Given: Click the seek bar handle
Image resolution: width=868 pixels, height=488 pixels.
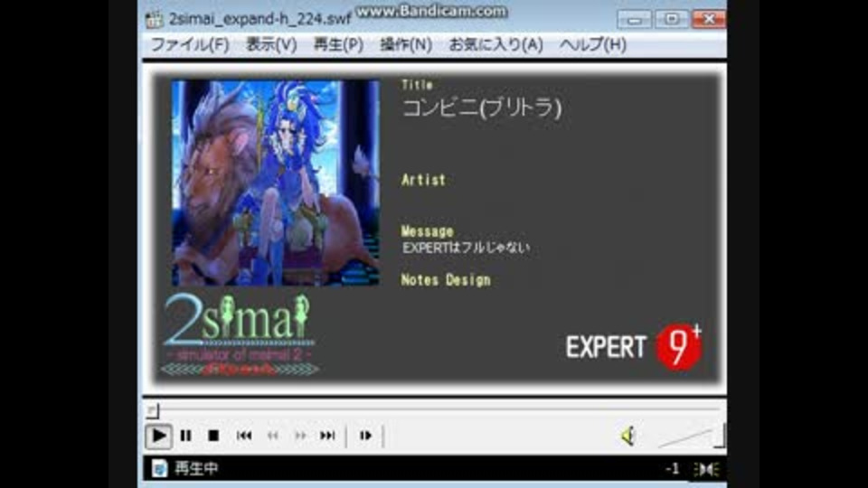Looking at the screenshot, I should pyautogui.click(x=154, y=410).
